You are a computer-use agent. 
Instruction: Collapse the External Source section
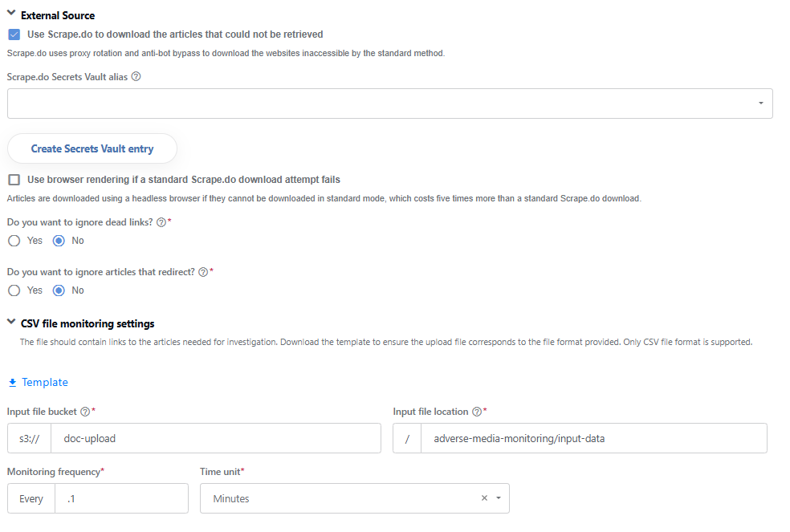click(x=11, y=14)
